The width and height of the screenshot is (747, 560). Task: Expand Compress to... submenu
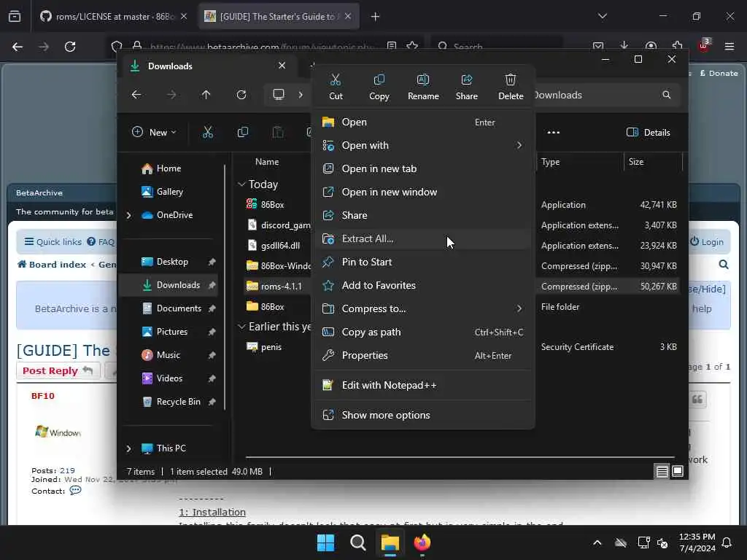[x=422, y=308]
